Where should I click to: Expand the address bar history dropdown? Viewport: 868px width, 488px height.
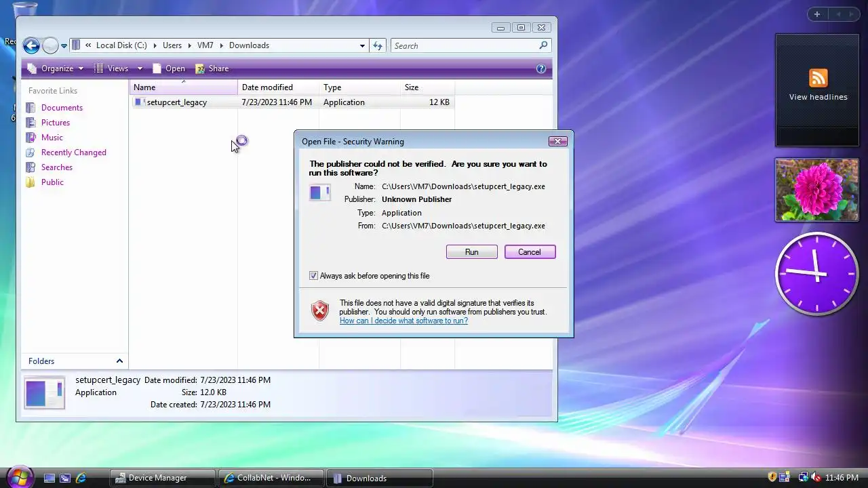362,45
